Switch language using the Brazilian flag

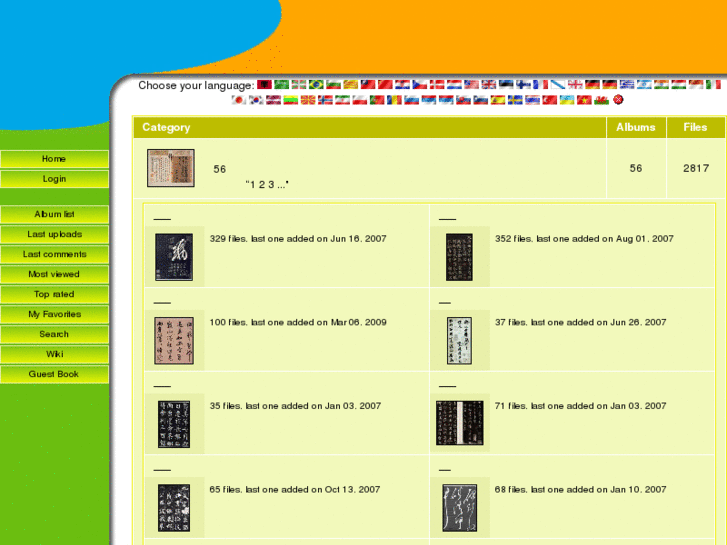(x=316, y=84)
